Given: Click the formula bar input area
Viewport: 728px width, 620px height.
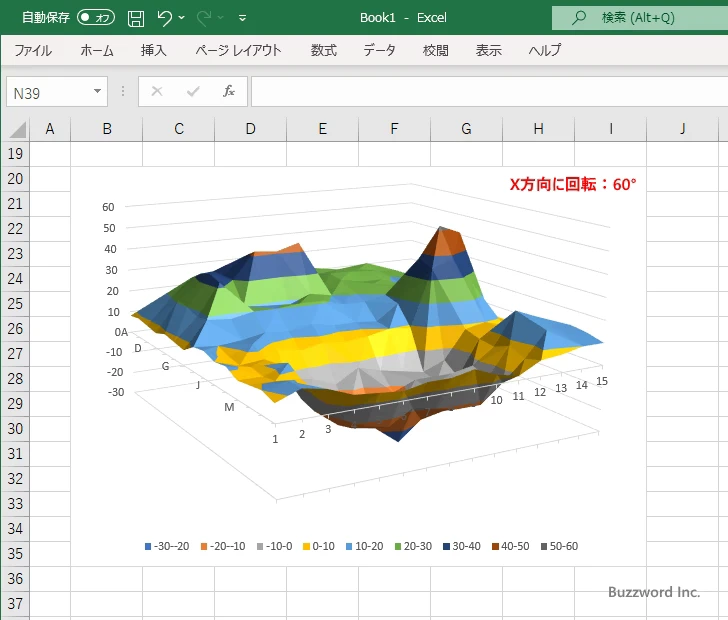Looking at the screenshot, I should point(489,91).
